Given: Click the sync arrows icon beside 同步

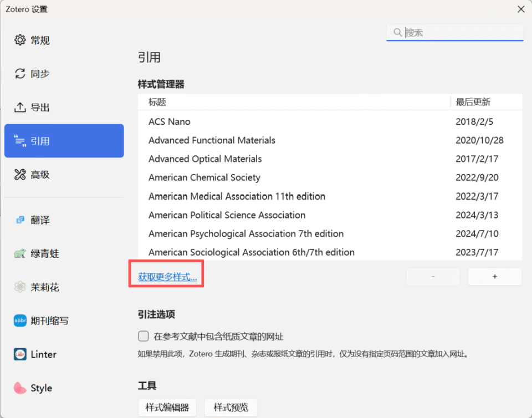Looking at the screenshot, I should [20, 74].
